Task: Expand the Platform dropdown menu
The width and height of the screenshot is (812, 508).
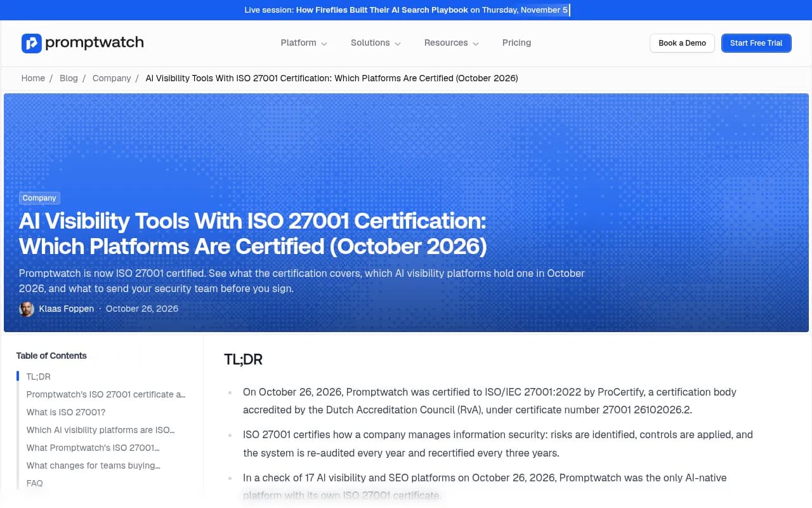Action: click(x=304, y=43)
